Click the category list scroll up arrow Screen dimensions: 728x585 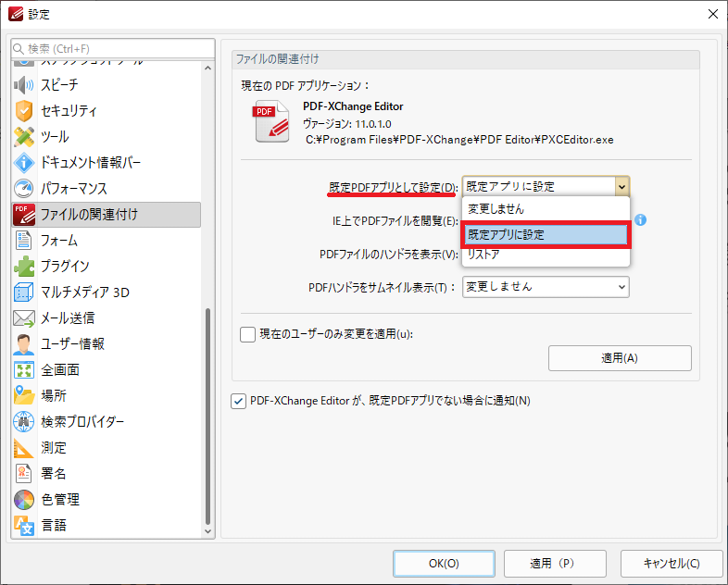click(208, 68)
